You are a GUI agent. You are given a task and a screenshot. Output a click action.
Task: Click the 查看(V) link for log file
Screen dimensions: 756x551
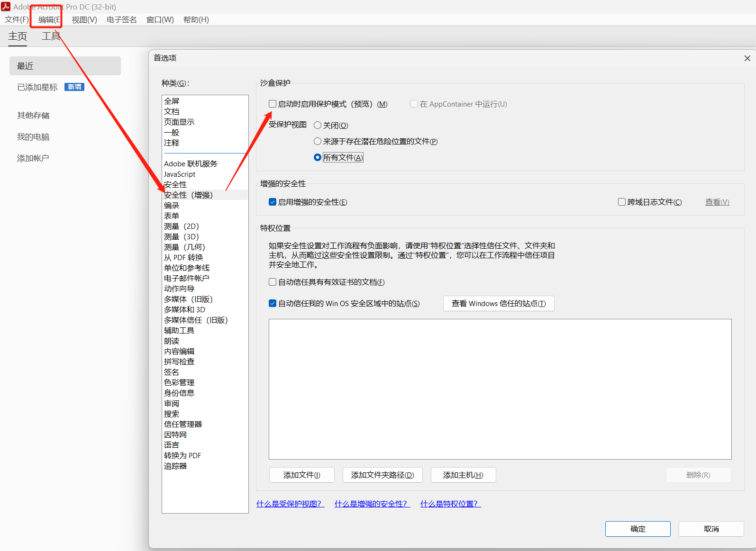pos(717,202)
